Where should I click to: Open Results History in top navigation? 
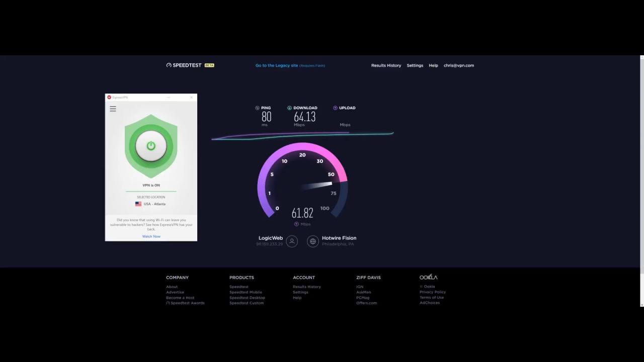click(x=386, y=65)
